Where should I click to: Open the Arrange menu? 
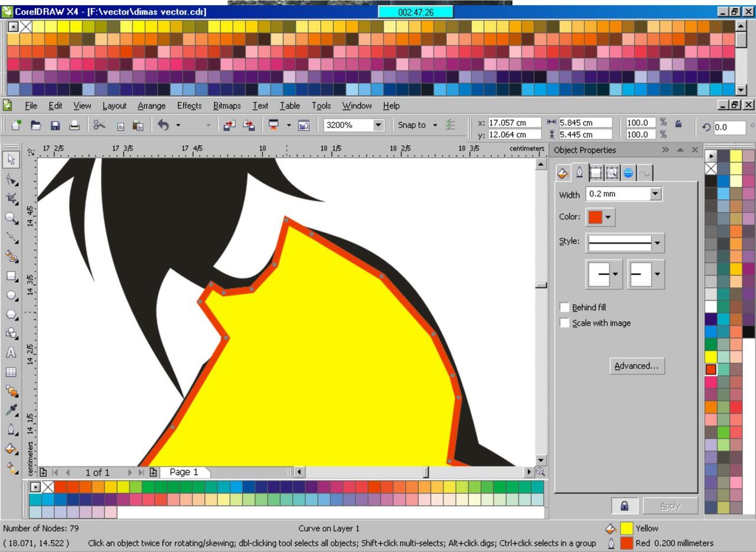[x=151, y=106]
